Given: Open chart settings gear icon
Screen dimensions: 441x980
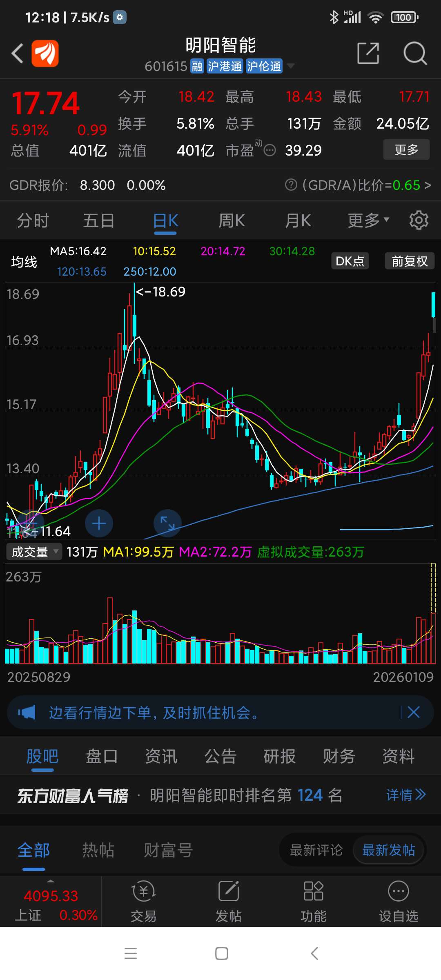Looking at the screenshot, I should tap(419, 220).
